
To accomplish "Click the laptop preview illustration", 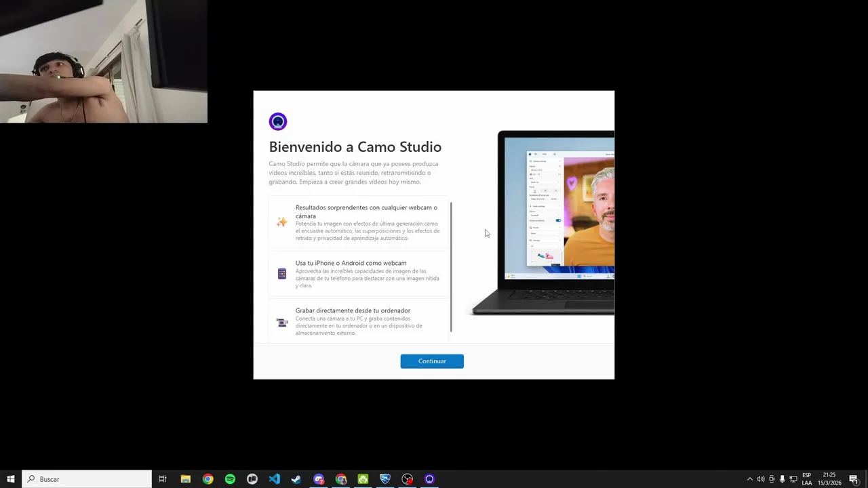I will point(544,223).
